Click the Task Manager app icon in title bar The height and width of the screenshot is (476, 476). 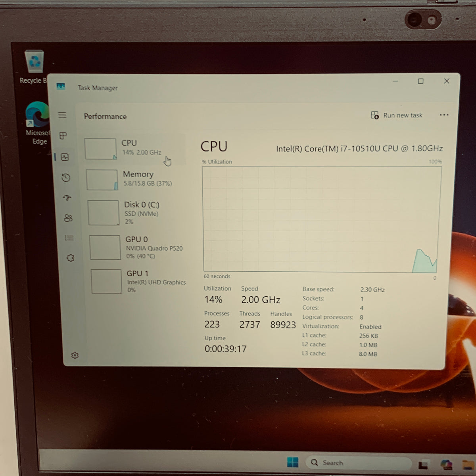(61, 86)
